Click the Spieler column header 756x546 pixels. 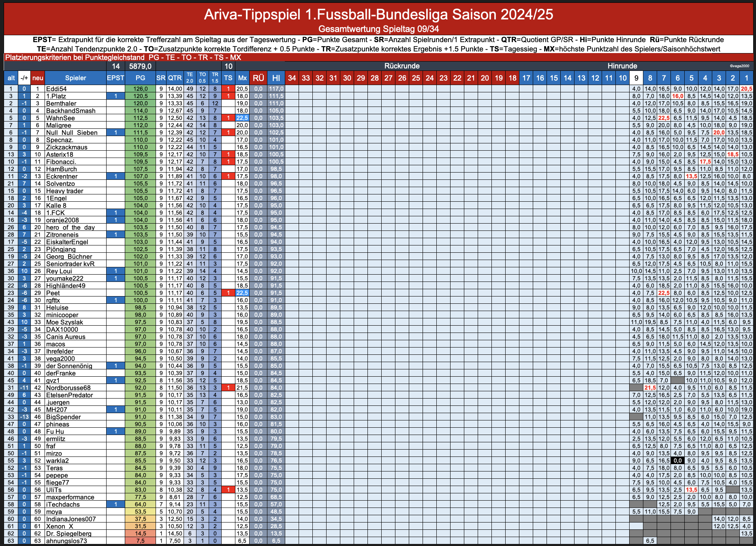coord(75,78)
